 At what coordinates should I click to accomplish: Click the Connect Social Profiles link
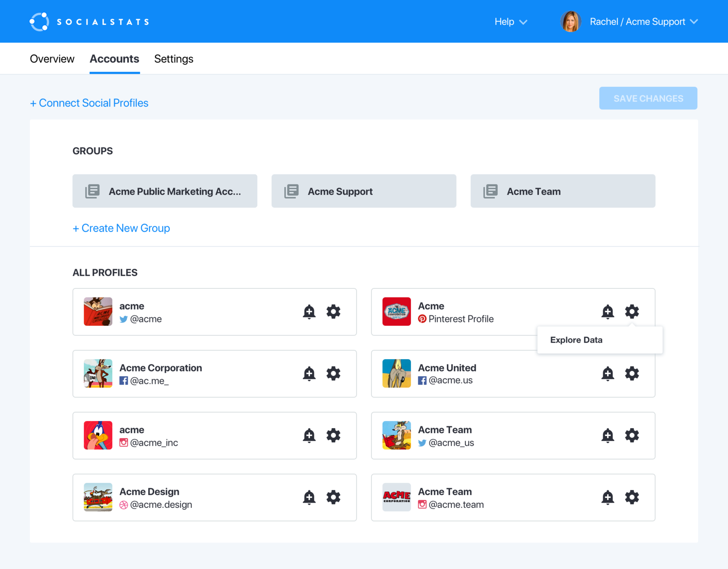89,103
